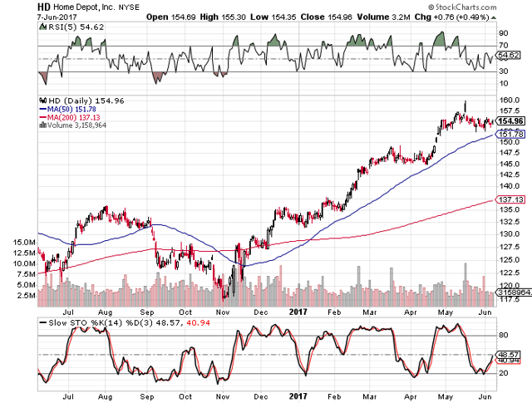
Task: Click the Close 154.96 header value
Action: click(x=326, y=17)
